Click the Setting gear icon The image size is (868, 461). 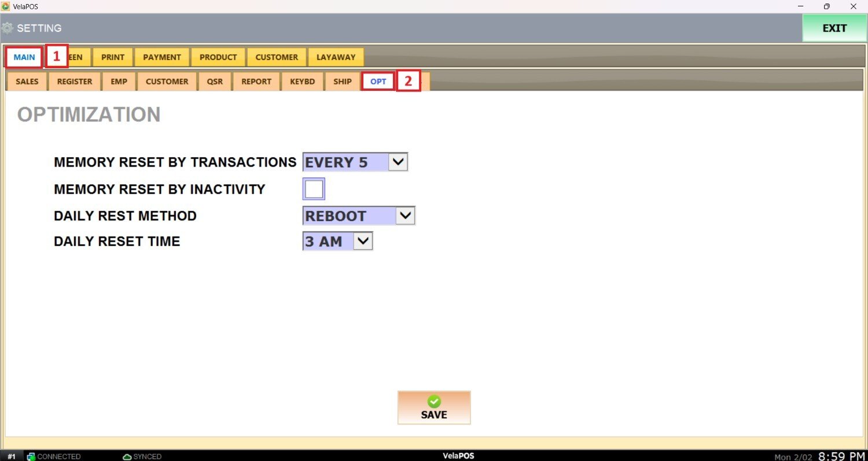8,28
